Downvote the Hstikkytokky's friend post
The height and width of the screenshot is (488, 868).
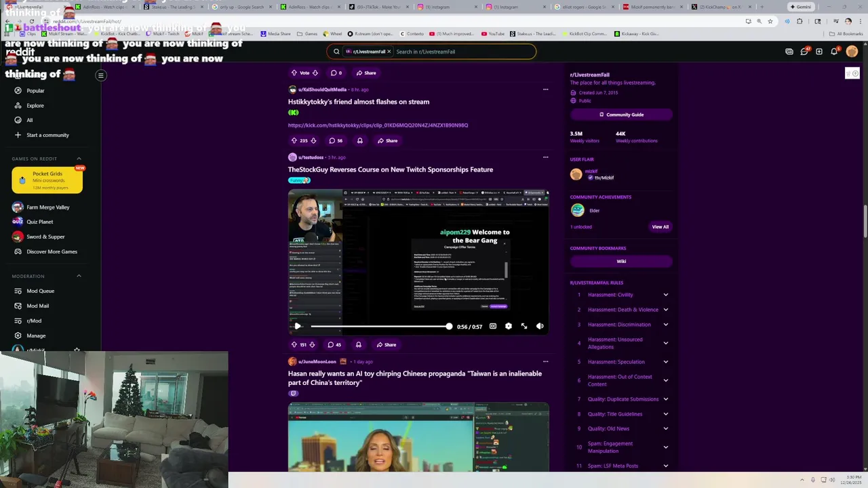tap(313, 140)
